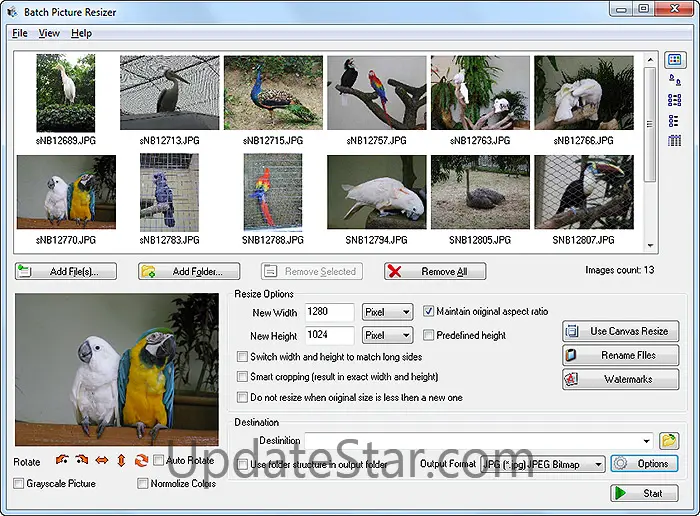Click the thumbnail list vertical scrollbar

point(651,150)
